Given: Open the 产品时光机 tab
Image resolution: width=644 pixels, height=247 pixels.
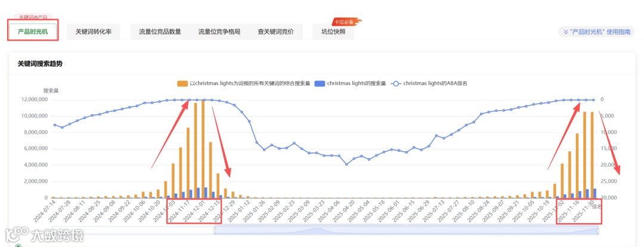Looking at the screenshot, I should pos(33,31).
